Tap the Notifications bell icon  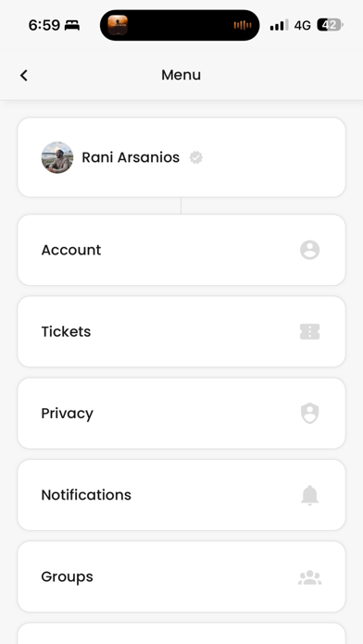(309, 495)
